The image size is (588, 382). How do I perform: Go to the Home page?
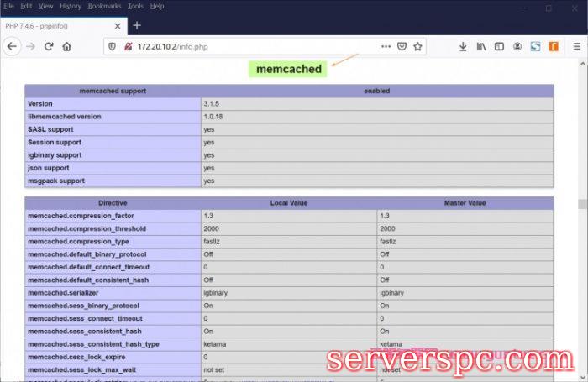67,46
